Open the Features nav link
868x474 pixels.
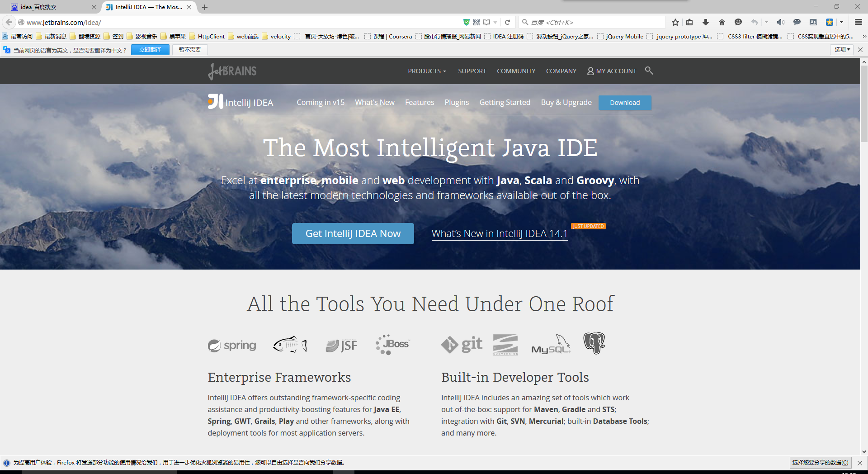(x=420, y=102)
